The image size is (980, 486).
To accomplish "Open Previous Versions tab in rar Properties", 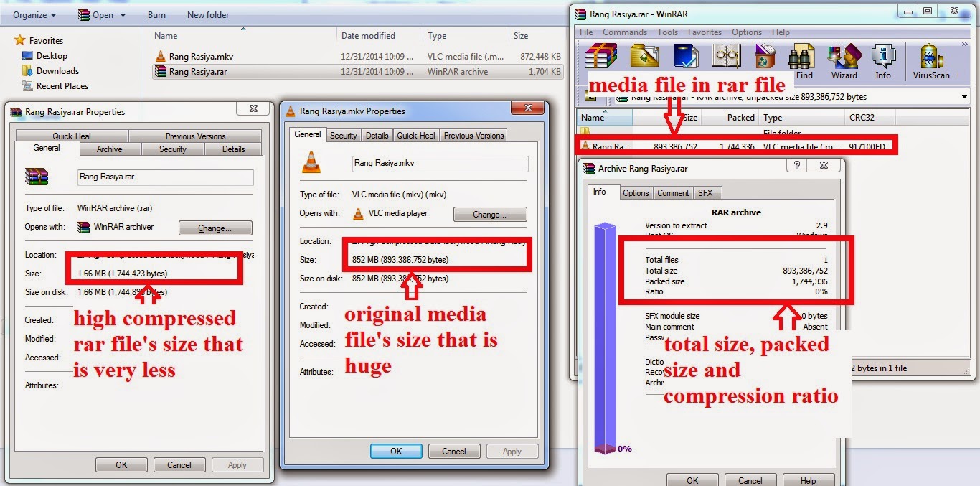I will point(195,136).
